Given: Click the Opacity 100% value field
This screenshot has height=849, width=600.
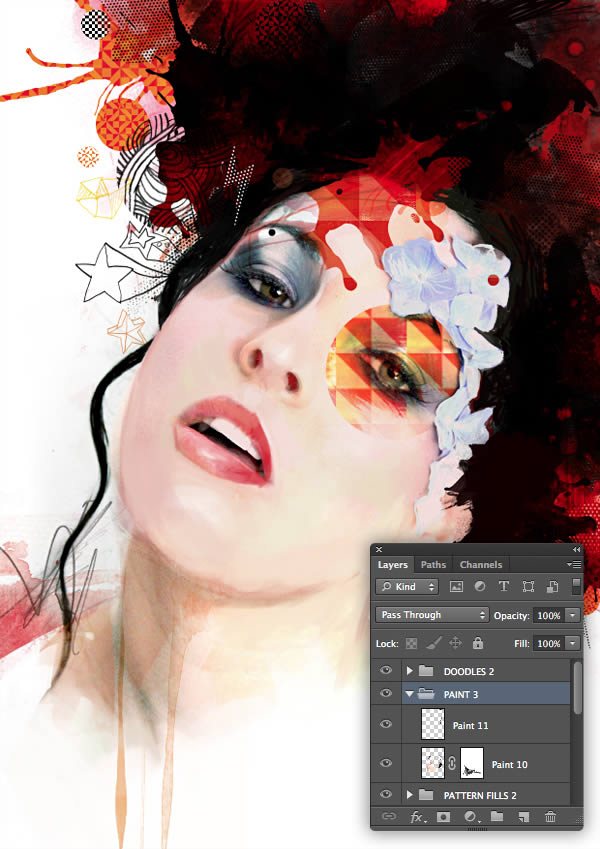Looking at the screenshot, I should tap(549, 615).
